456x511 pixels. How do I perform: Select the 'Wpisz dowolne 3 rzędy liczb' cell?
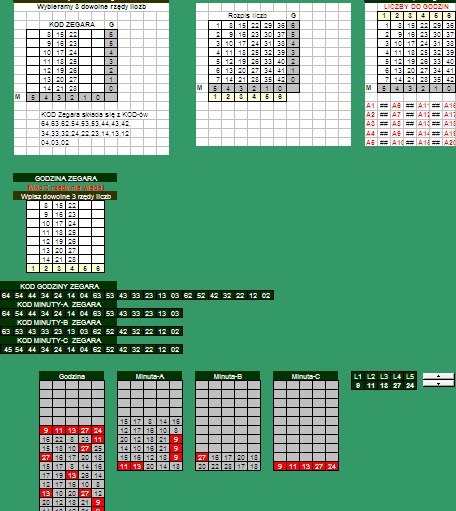tap(65, 196)
